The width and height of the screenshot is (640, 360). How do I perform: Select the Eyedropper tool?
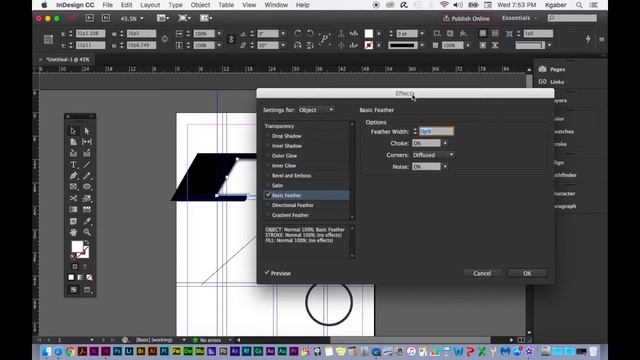[87, 221]
